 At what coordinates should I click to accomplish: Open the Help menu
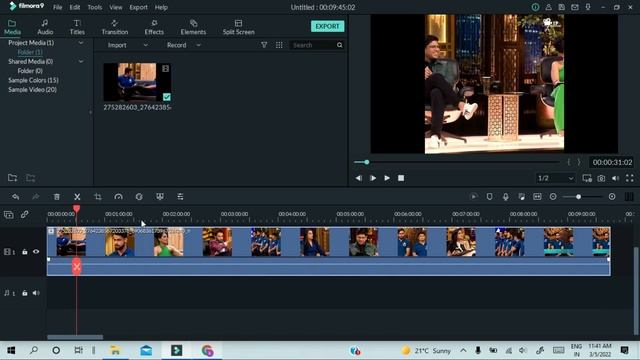point(161,7)
